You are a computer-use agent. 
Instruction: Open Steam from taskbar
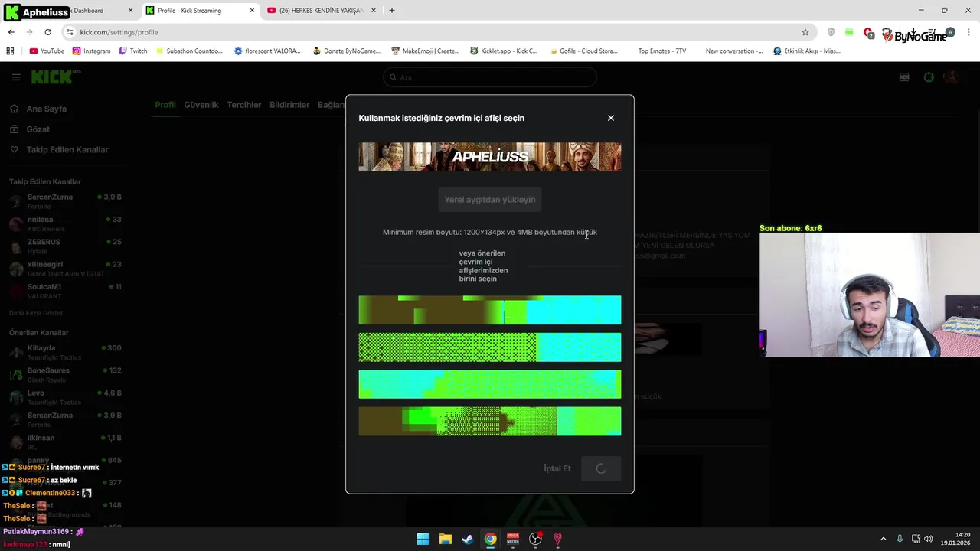pyautogui.click(x=468, y=539)
